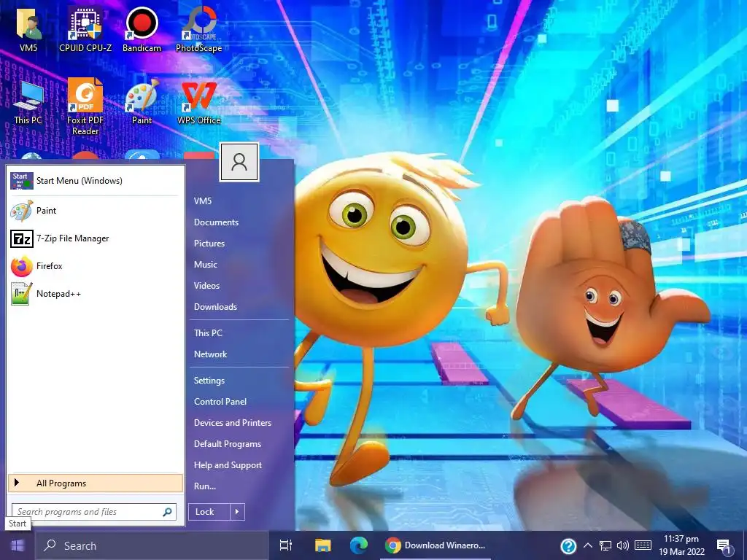Open Devices and Printers
The image size is (747, 560).
click(233, 423)
